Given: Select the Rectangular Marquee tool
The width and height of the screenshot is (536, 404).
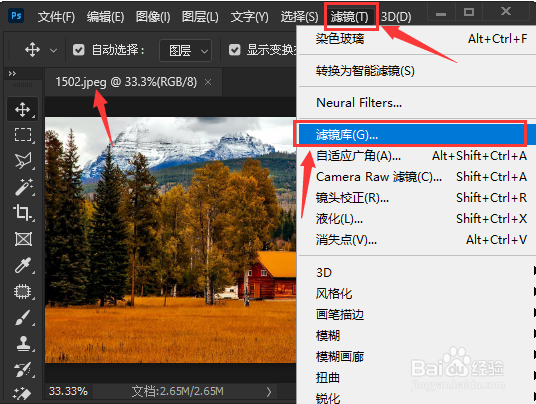Looking at the screenshot, I should (23, 135).
